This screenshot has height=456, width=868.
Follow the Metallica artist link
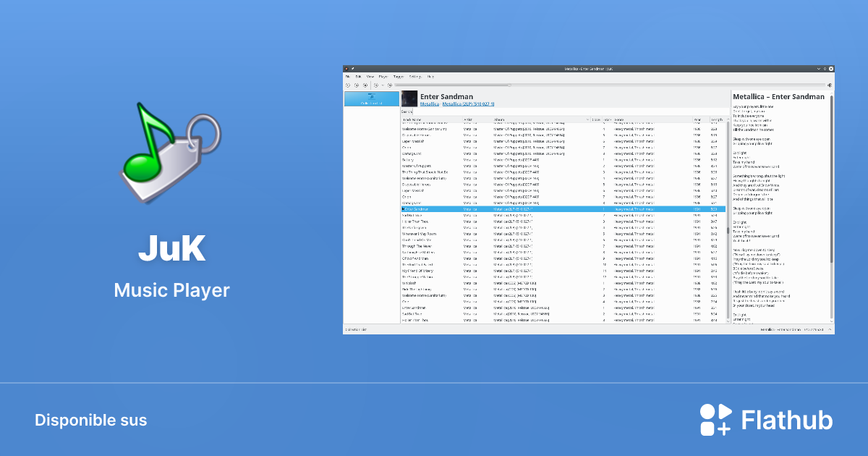click(x=430, y=104)
